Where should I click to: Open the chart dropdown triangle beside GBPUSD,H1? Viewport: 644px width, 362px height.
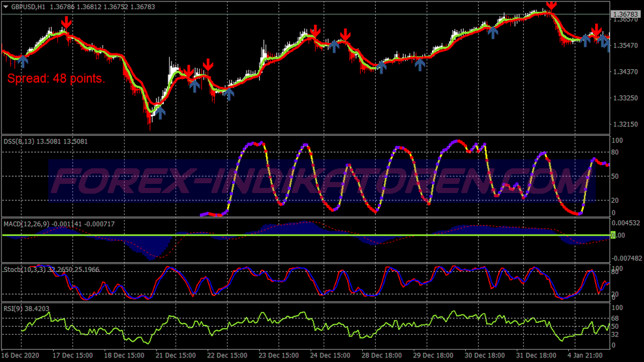[x=6, y=7]
